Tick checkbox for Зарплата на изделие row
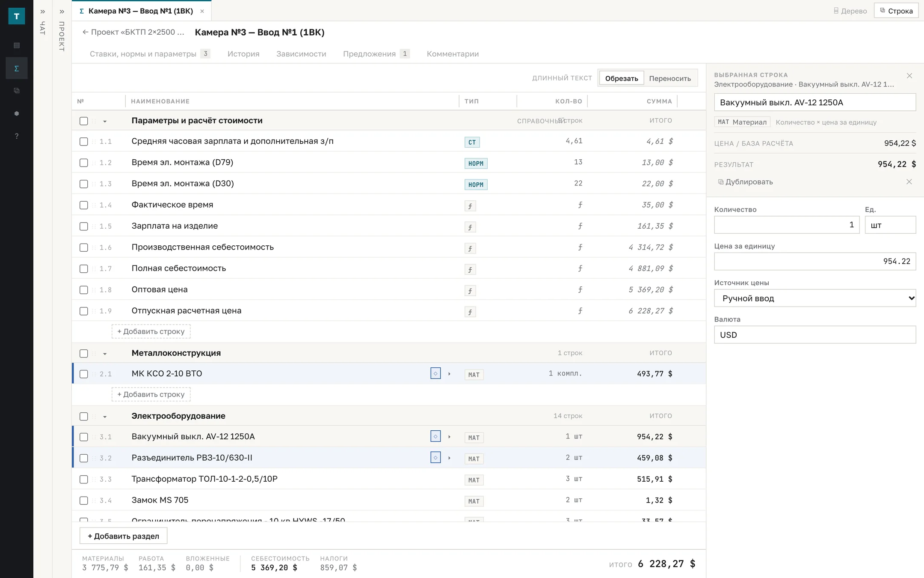924x578 pixels. [84, 226]
